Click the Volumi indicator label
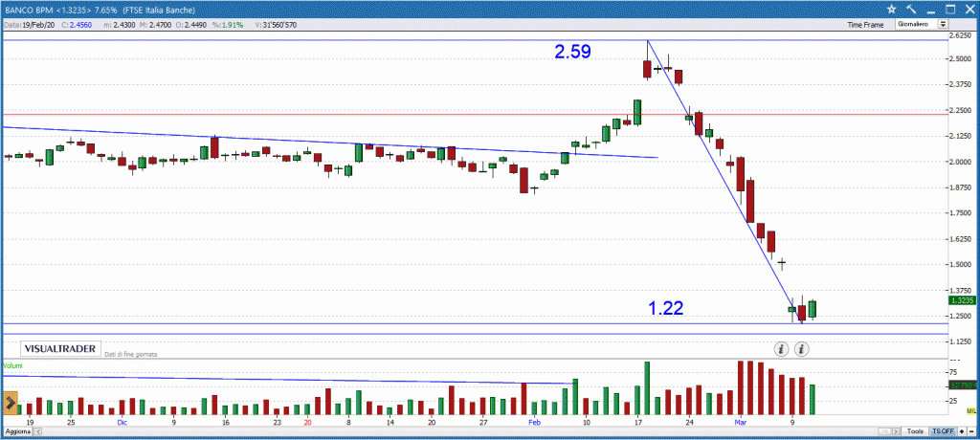The image size is (980, 440). [12, 365]
